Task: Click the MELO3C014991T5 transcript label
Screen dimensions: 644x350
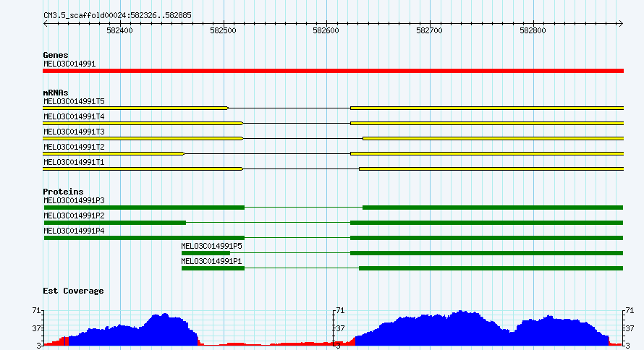Action: [74, 101]
